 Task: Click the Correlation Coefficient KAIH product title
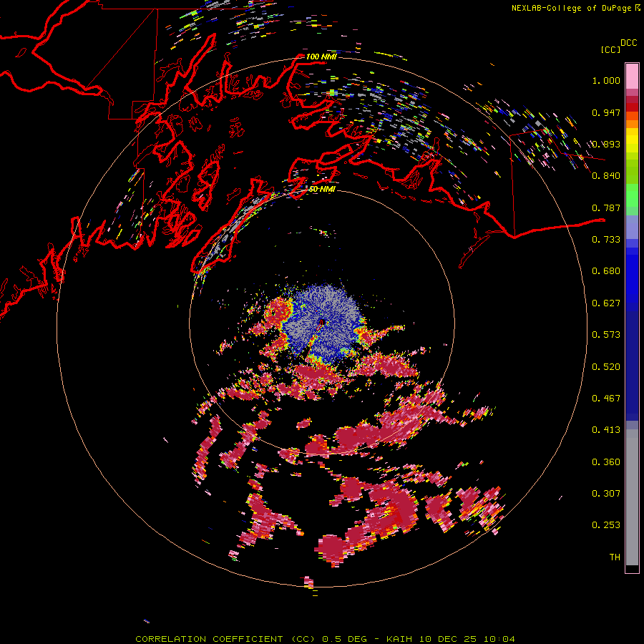tap(325, 639)
